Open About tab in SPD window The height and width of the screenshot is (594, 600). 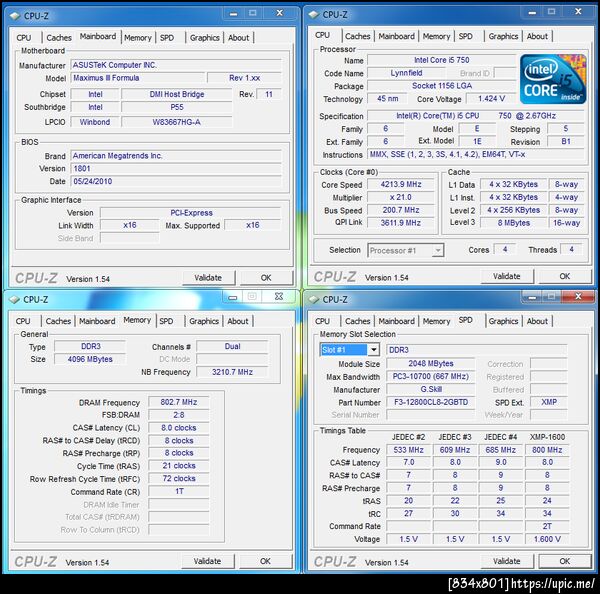pyautogui.click(x=537, y=321)
